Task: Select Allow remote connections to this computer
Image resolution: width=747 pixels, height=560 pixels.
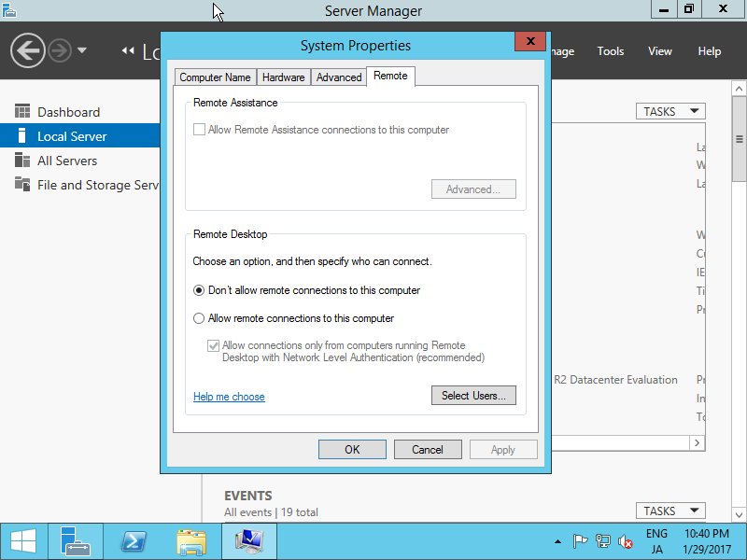Action: [x=198, y=317]
